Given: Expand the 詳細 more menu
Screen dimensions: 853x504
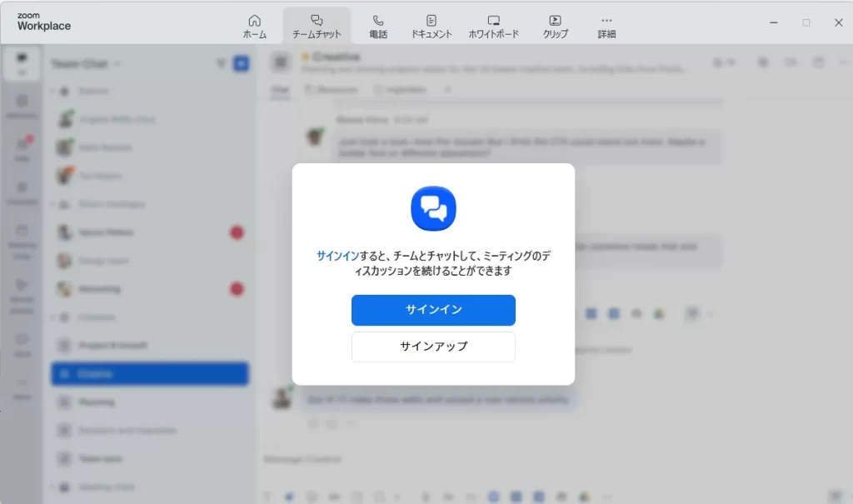Looking at the screenshot, I should 606,26.
